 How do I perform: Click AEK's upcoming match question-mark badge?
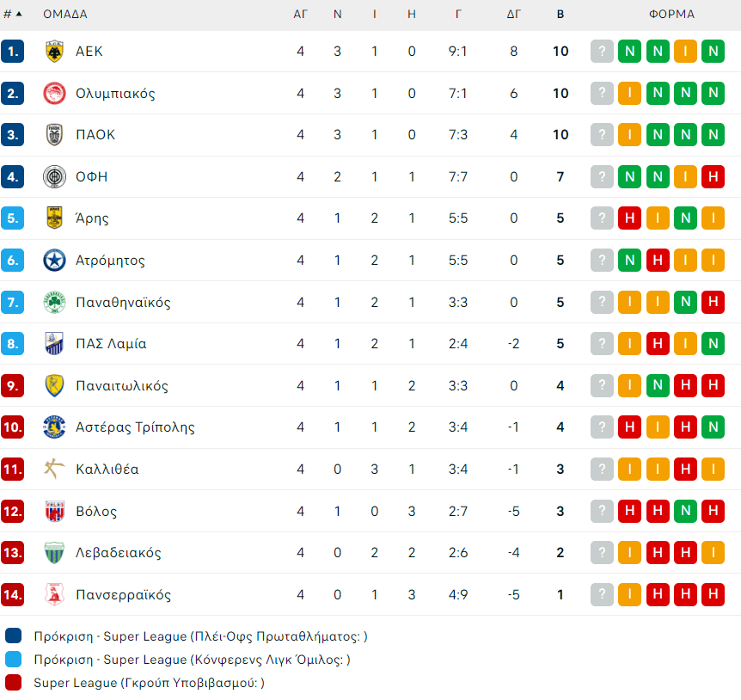(603, 51)
